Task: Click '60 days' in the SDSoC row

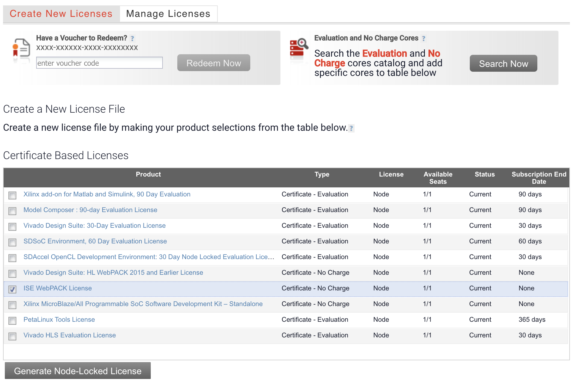Action: (x=530, y=241)
